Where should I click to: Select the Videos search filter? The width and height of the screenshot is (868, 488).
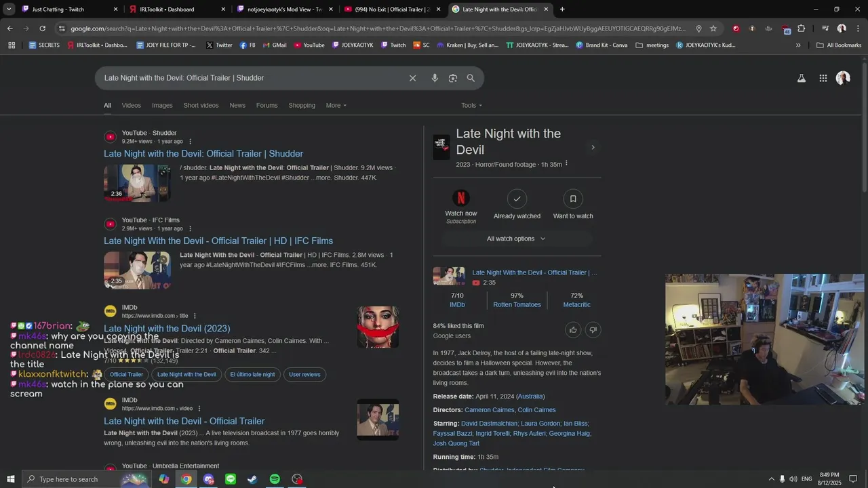(x=132, y=105)
